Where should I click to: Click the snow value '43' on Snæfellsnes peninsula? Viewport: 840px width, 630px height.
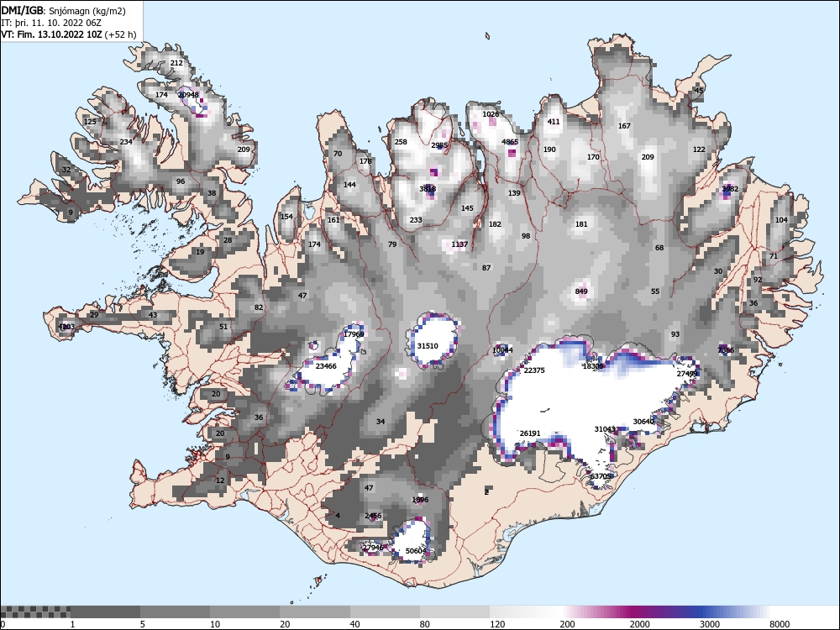[x=153, y=315]
